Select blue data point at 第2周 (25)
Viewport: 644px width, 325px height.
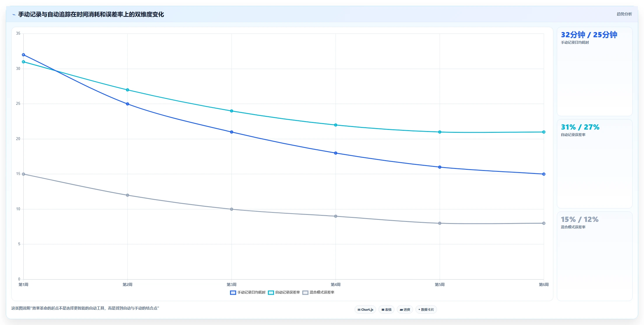[x=127, y=104]
